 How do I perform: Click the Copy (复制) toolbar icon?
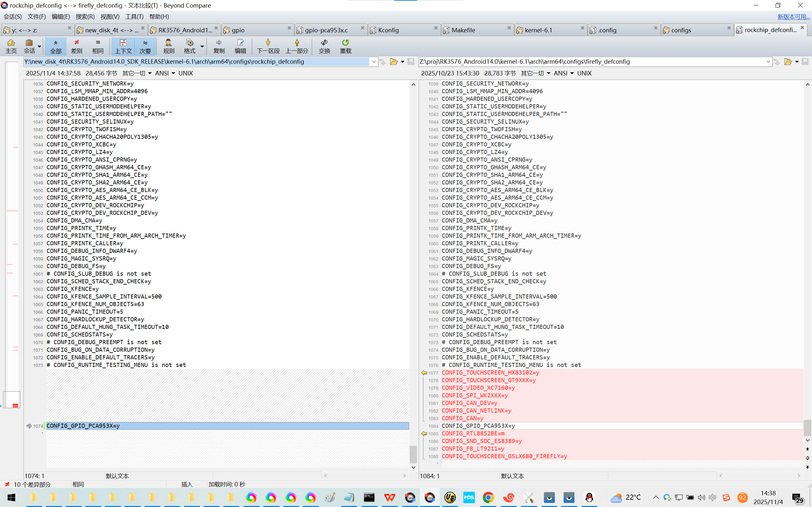coord(219,46)
